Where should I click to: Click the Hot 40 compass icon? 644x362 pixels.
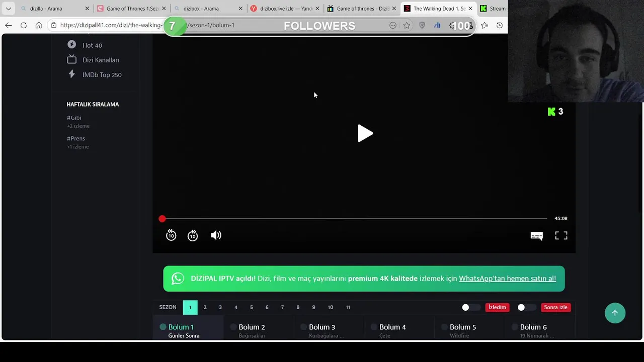71,45
